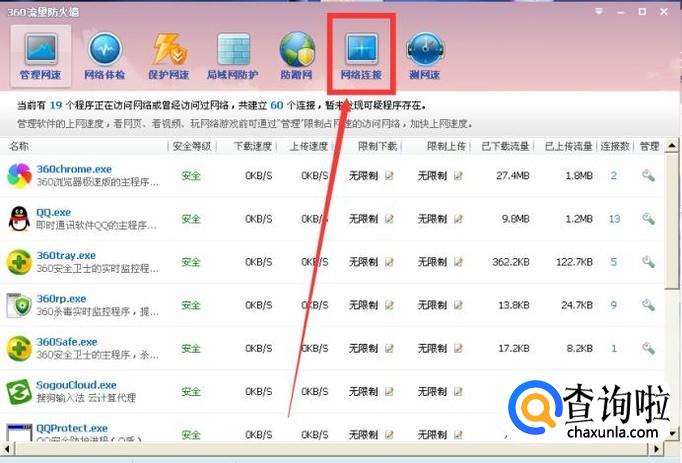Edit download limit for 360Safe.exe
The image size is (682, 463).
[x=389, y=349]
